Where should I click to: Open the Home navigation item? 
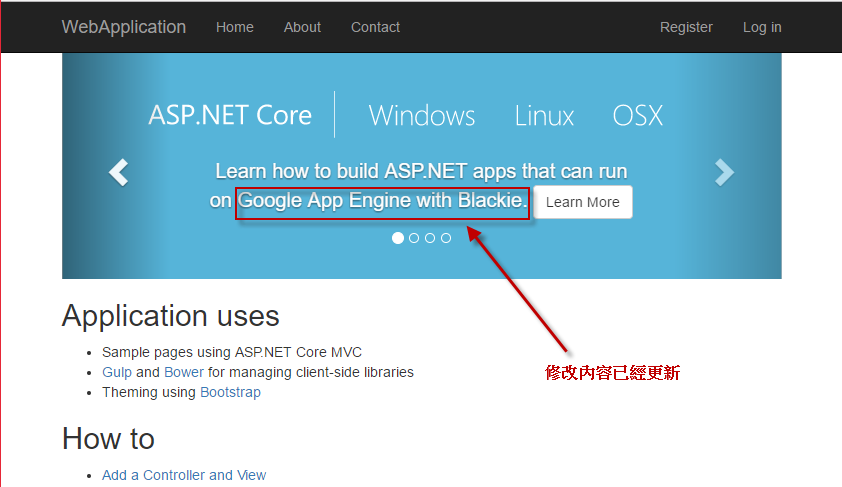pos(235,27)
